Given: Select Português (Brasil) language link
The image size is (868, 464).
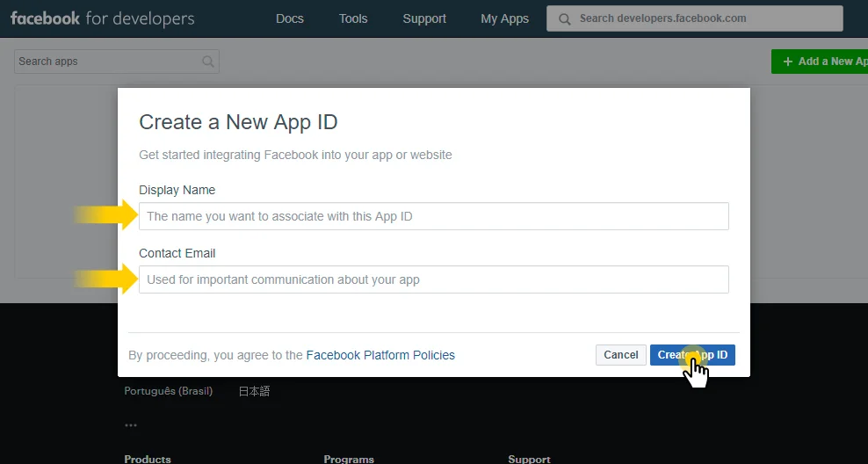Looking at the screenshot, I should pos(169,391).
